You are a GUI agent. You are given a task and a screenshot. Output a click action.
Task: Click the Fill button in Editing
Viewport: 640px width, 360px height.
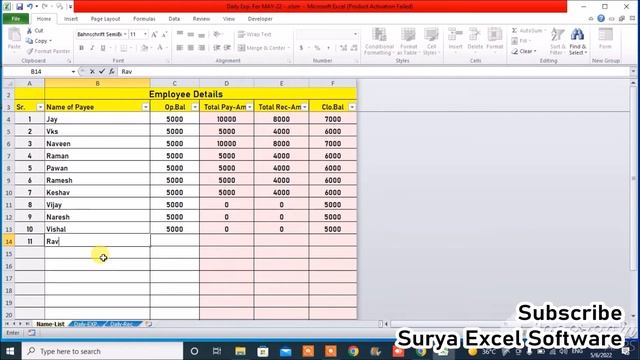click(520, 41)
